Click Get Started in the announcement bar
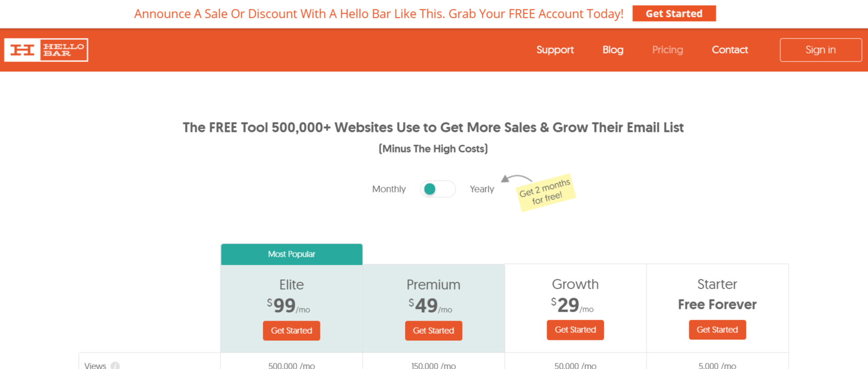This screenshot has width=868, height=369. [674, 14]
